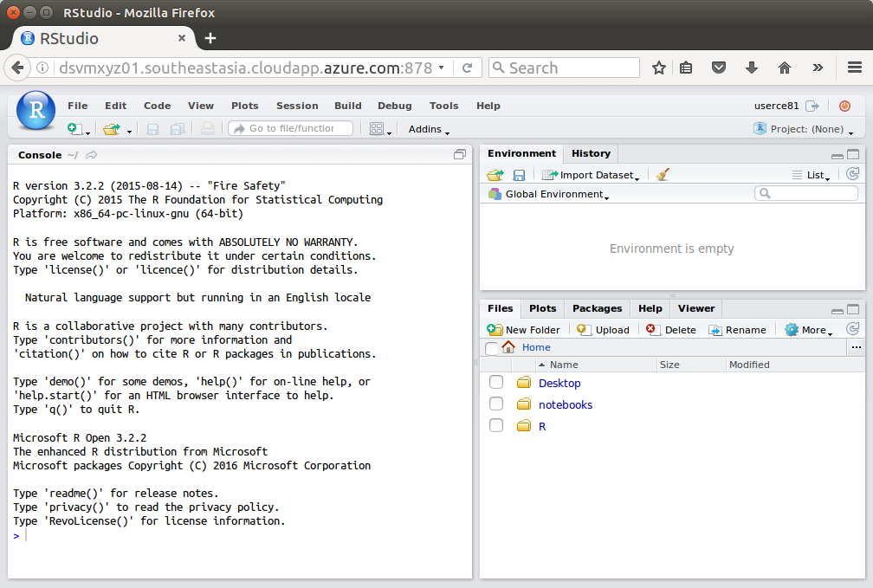
Task: Check the notebooks folder checkbox
Action: pos(496,404)
